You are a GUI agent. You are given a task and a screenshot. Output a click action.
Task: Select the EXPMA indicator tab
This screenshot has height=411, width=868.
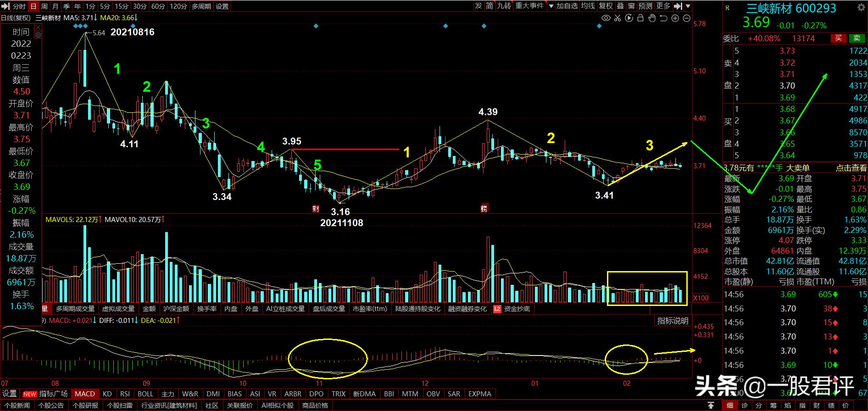pos(480,394)
